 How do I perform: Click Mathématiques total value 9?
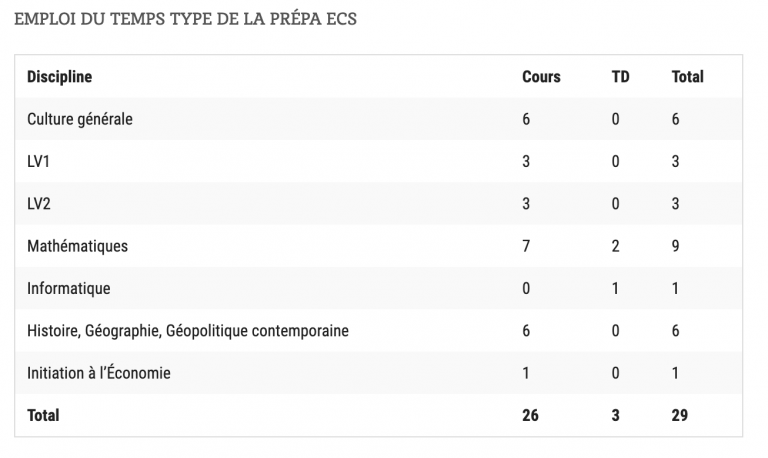click(x=675, y=246)
